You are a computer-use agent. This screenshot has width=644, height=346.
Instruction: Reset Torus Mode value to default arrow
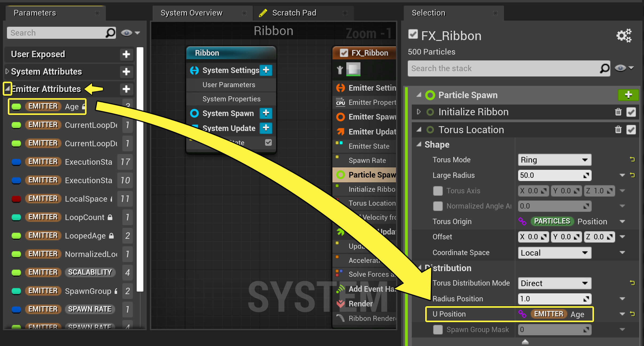coord(632,160)
